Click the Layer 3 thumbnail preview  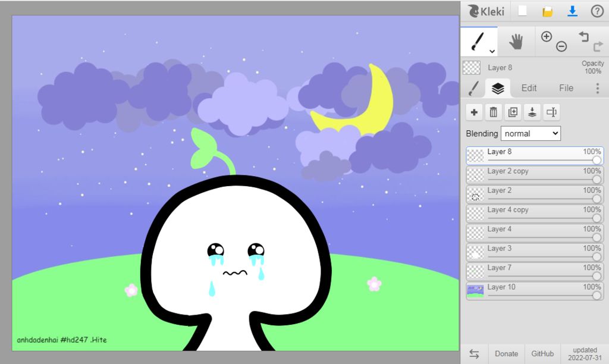tap(475, 252)
